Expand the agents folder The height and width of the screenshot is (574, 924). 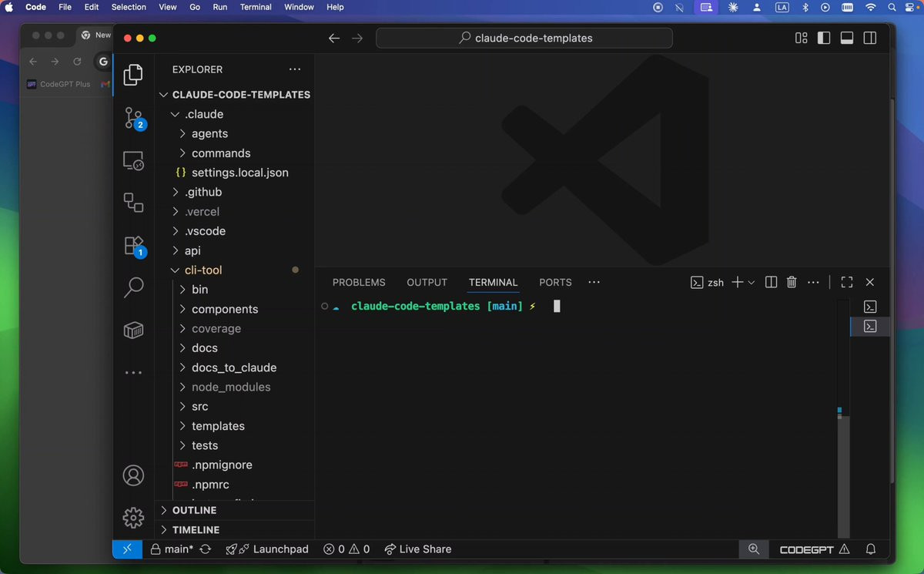point(235,133)
